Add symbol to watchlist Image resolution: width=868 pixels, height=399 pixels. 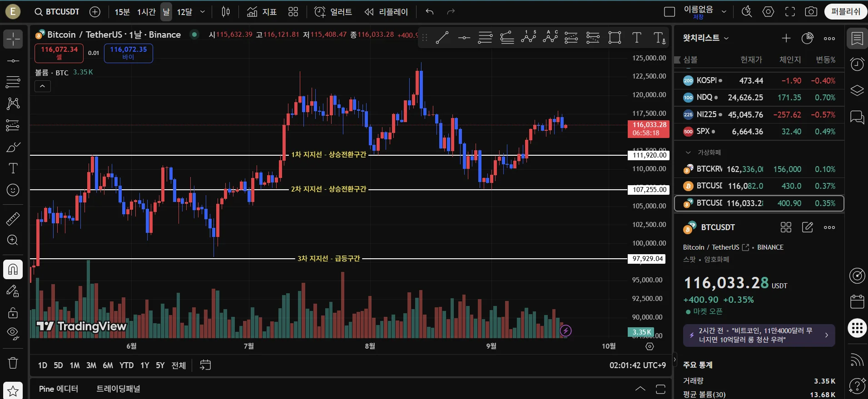(786, 39)
